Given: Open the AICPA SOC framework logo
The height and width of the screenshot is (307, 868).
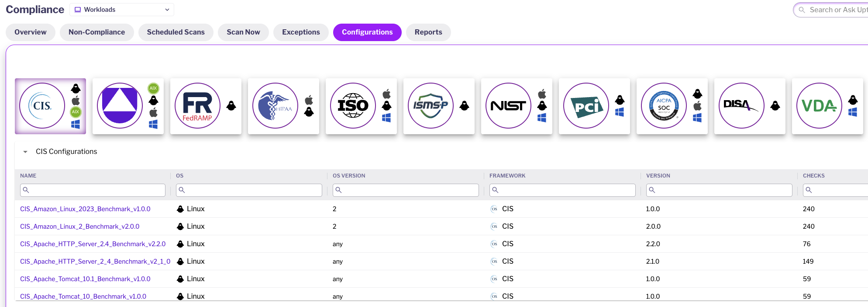Looking at the screenshot, I should click(664, 106).
